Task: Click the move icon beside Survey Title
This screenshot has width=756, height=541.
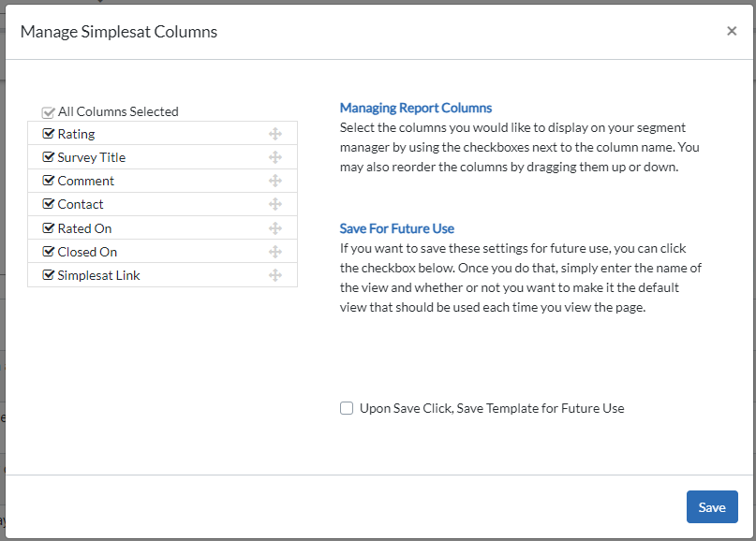Action: pos(275,156)
